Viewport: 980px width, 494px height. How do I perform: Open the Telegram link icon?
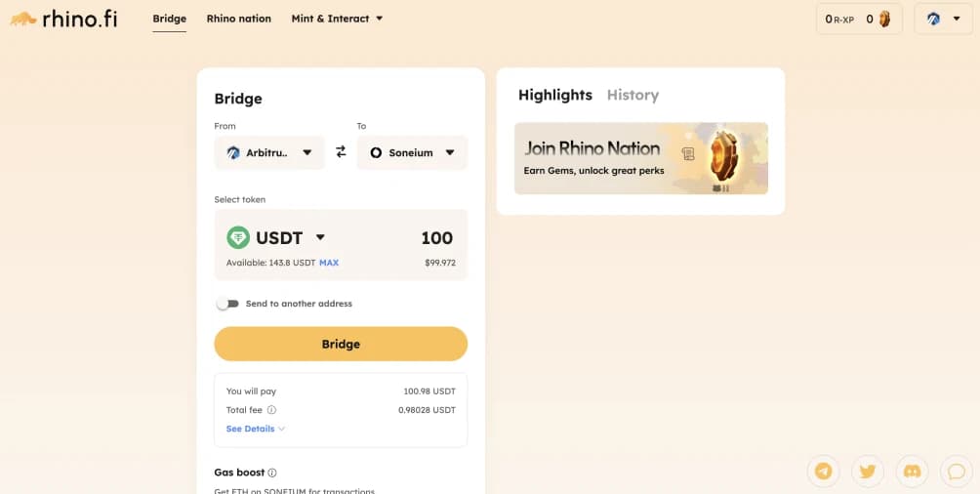[824, 472]
